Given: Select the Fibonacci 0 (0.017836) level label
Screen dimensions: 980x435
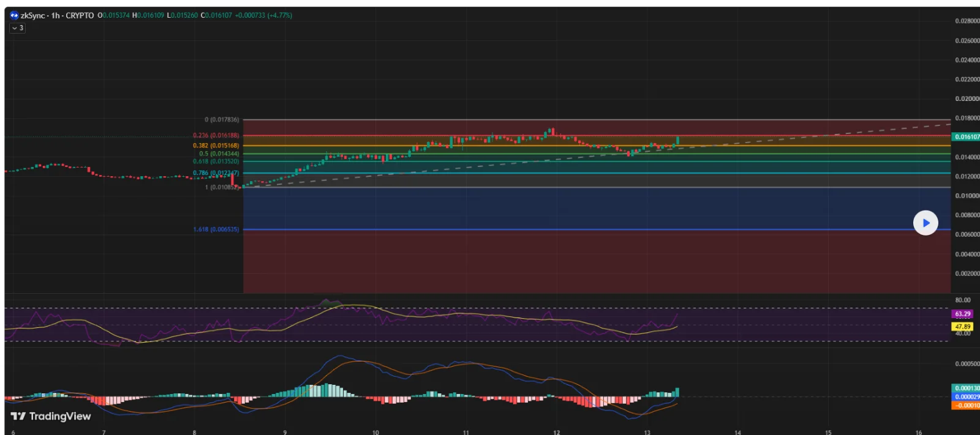Looking at the screenshot, I should point(222,120).
